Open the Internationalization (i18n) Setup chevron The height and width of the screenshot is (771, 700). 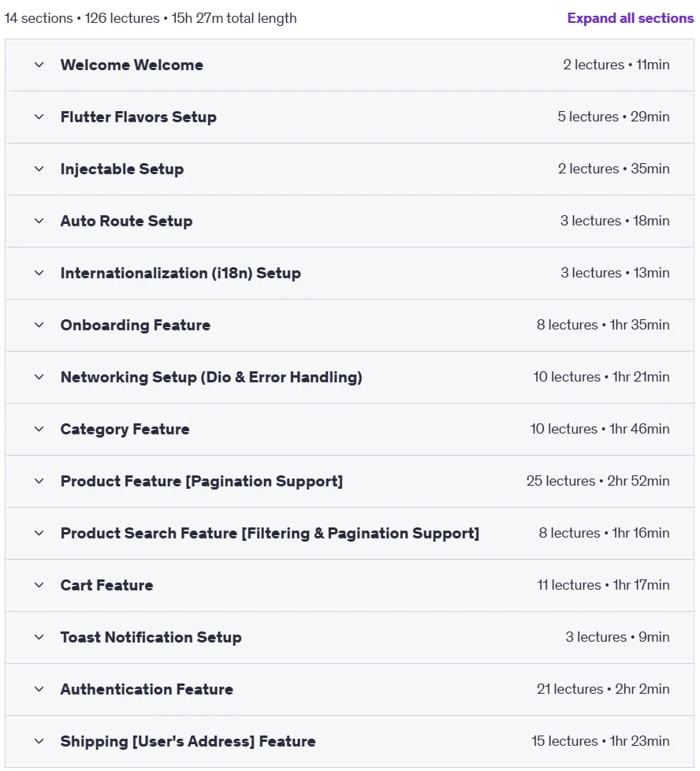(x=39, y=274)
